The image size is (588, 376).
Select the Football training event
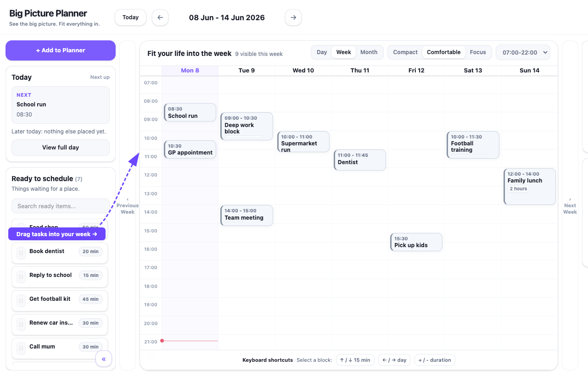473,145
